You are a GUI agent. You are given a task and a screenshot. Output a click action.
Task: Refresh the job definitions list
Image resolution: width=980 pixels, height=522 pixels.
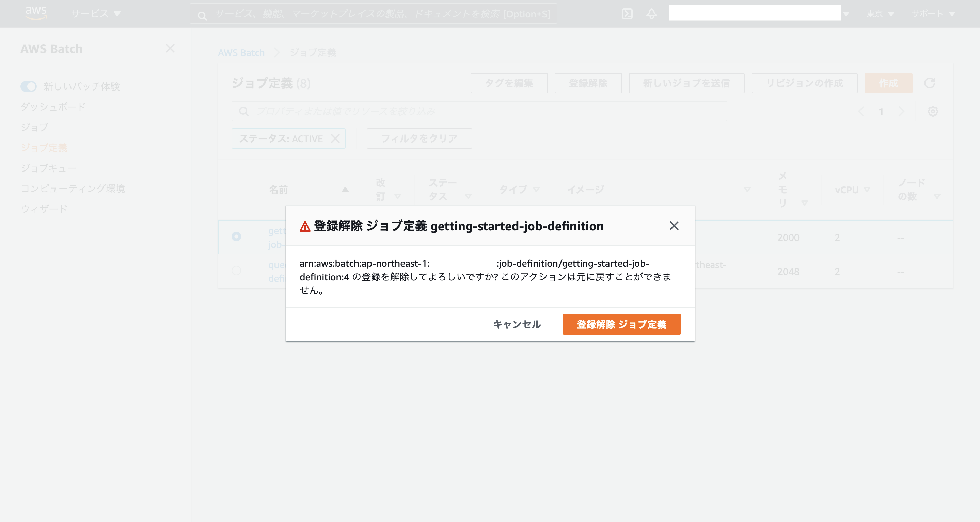click(x=930, y=83)
